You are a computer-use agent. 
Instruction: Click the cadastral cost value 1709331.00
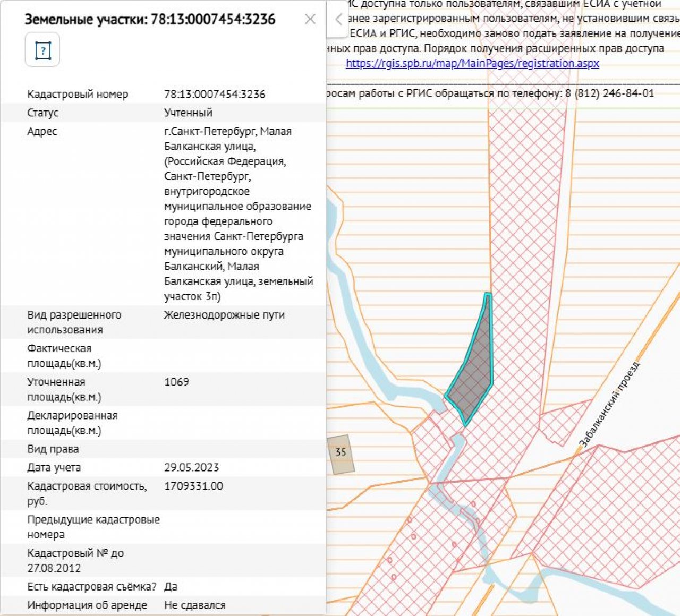[193, 486]
